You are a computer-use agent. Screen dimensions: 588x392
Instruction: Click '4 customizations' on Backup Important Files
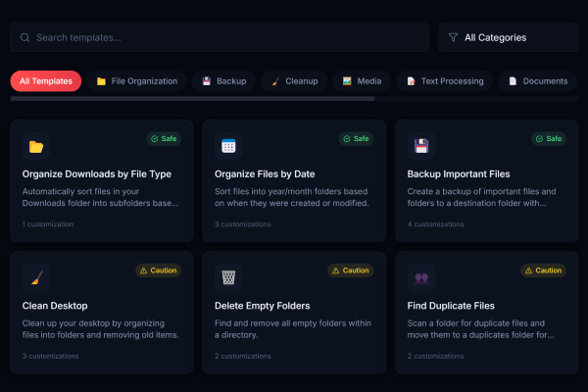(x=435, y=224)
